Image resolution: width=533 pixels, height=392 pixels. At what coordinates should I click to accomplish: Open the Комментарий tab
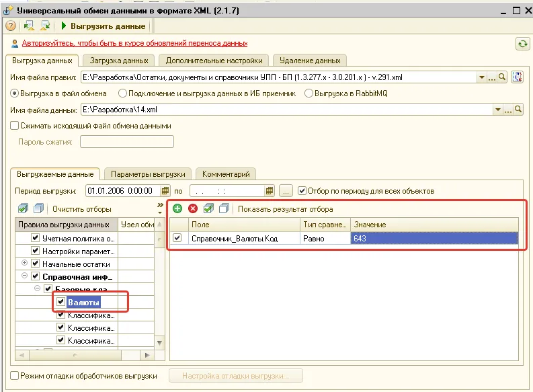pos(226,174)
